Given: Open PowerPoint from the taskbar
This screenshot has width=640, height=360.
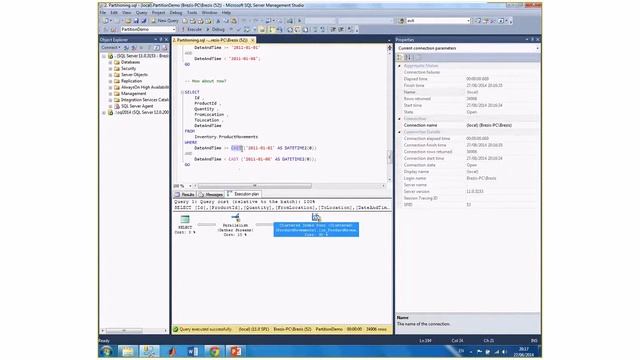Looking at the screenshot, I should (x=236, y=351).
